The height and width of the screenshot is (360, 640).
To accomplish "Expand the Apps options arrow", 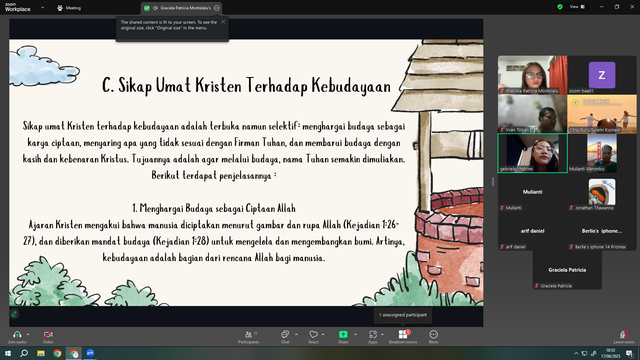I will pyautogui.click(x=382, y=334).
